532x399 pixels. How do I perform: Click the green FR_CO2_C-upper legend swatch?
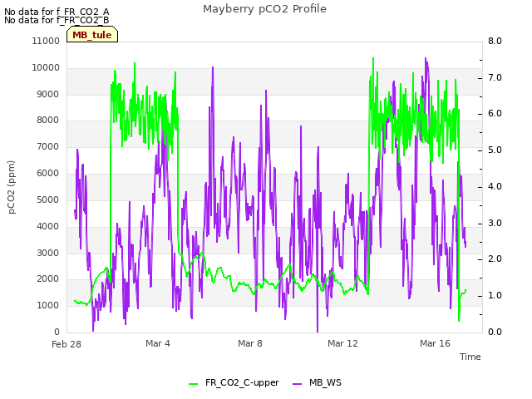pos(193,384)
